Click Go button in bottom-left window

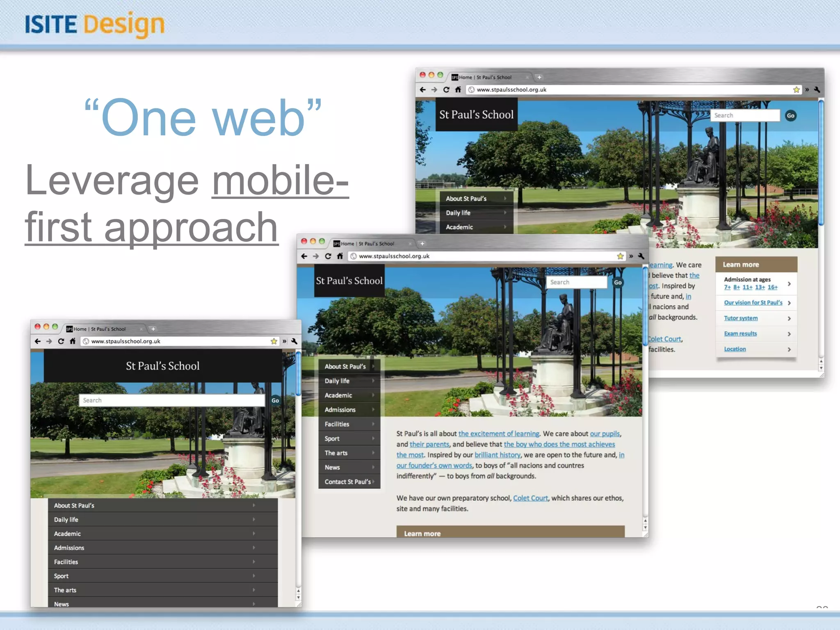275,400
